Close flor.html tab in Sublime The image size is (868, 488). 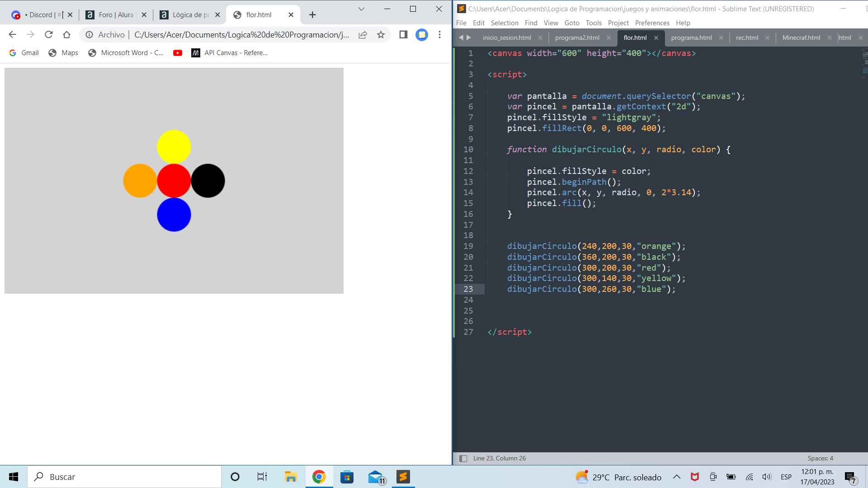point(656,38)
